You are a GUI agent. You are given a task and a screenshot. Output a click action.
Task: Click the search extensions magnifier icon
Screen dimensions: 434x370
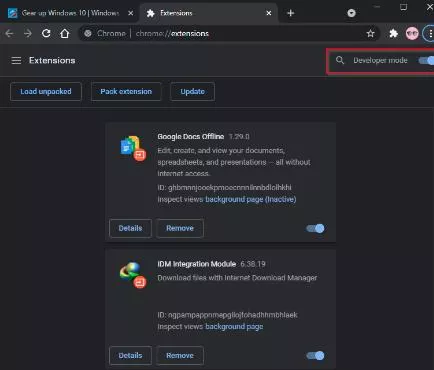pos(340,60)
